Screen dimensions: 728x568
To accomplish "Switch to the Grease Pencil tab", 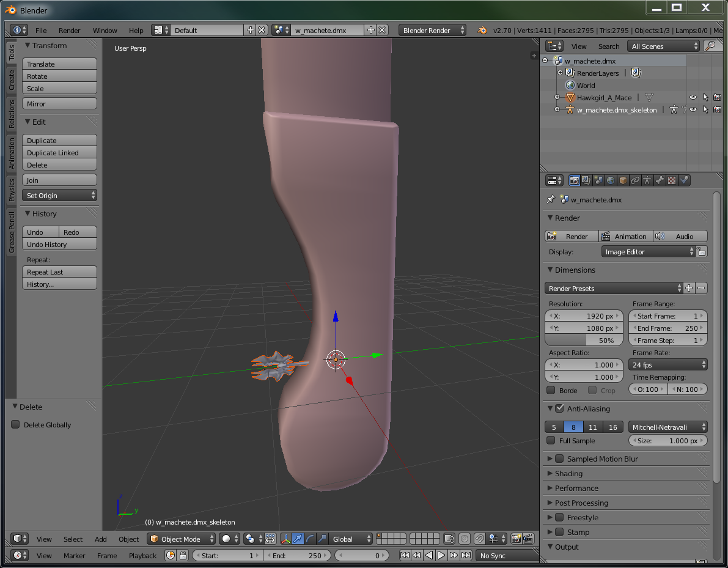I will (11, 232).
